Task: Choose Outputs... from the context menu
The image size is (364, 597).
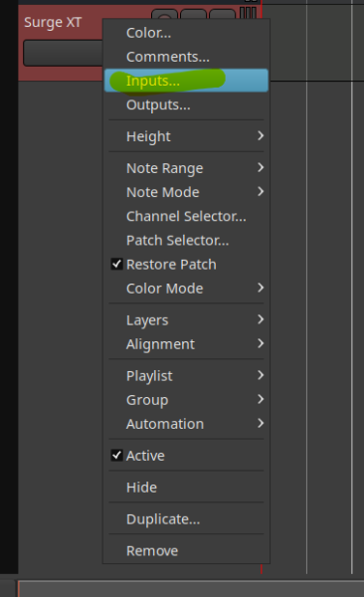Action: coord(186,104)
